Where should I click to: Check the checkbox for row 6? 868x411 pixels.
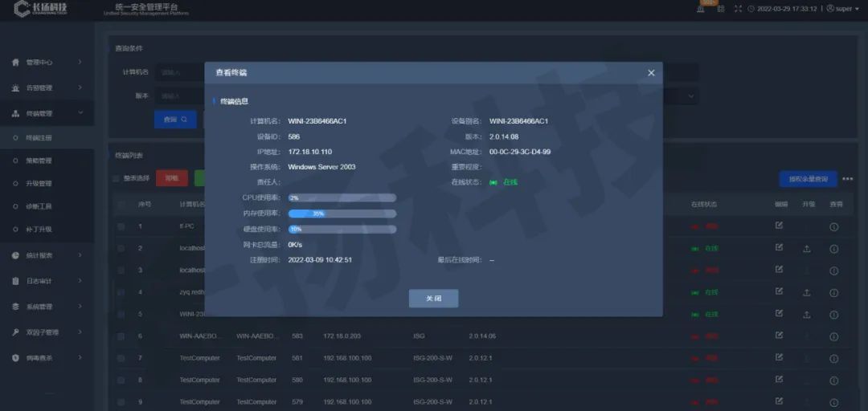(121, 336)
